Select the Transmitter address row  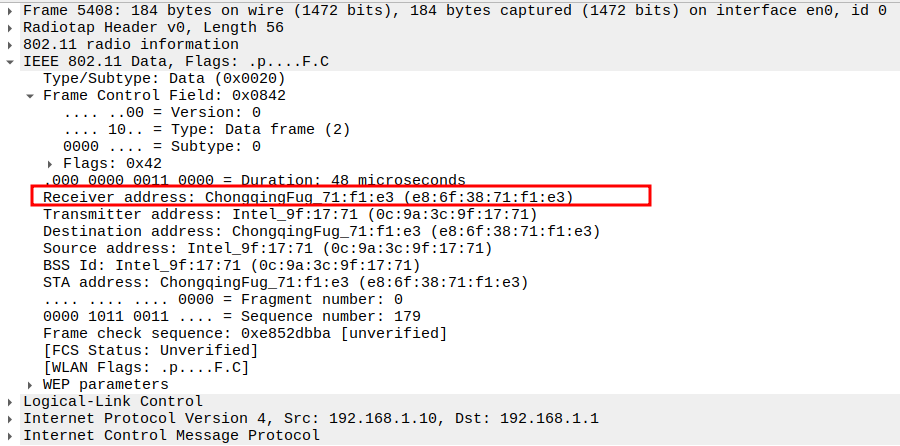(289, 214)
